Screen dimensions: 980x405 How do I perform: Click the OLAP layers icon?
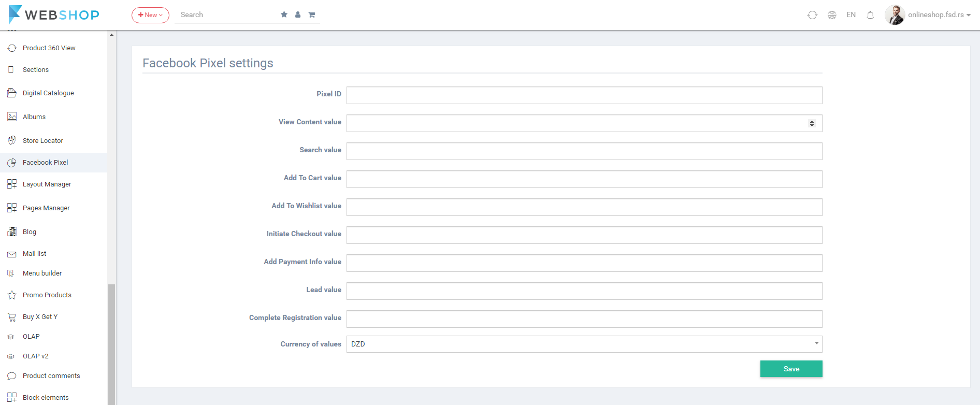pos(11,337)
